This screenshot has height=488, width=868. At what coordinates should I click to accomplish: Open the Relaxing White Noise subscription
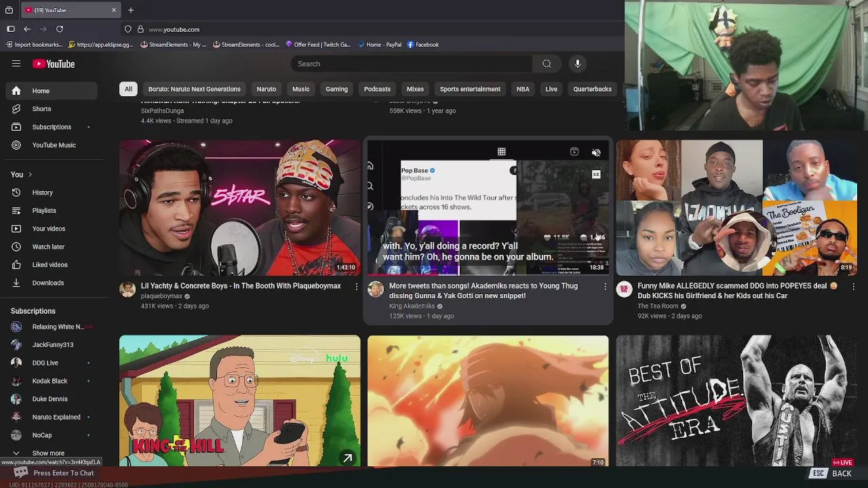pos(52,327)
